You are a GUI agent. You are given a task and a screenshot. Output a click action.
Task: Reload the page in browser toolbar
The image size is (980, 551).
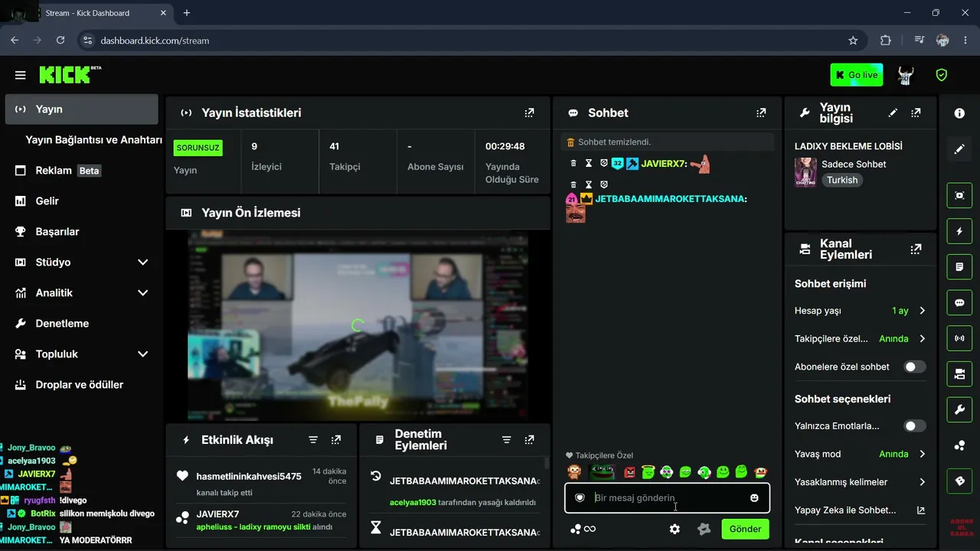(60, 41)
